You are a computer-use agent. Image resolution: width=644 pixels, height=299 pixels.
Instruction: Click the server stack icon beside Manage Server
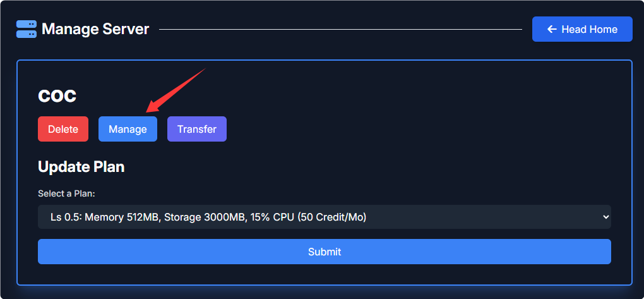pyautogui.click(x=27, y=29)
